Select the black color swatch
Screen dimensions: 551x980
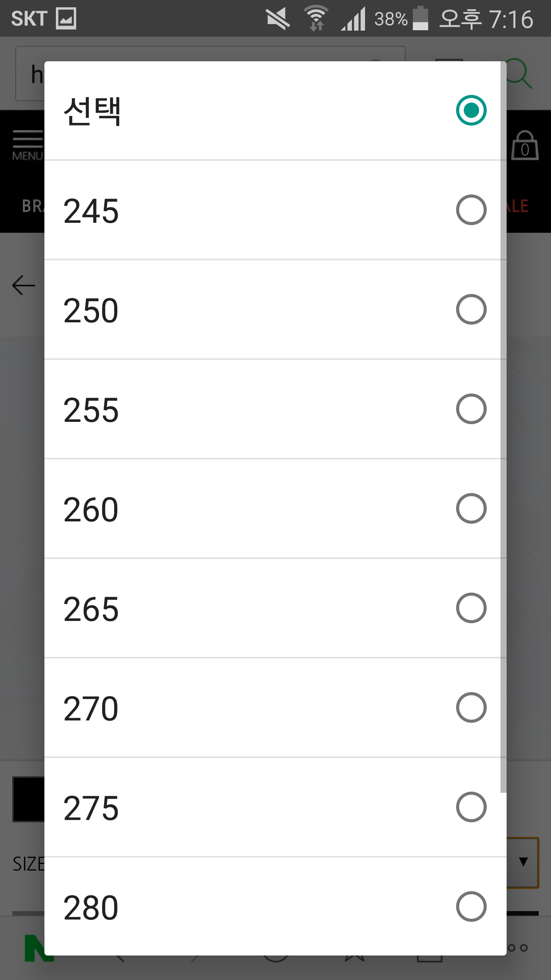(x=29, y=799)
